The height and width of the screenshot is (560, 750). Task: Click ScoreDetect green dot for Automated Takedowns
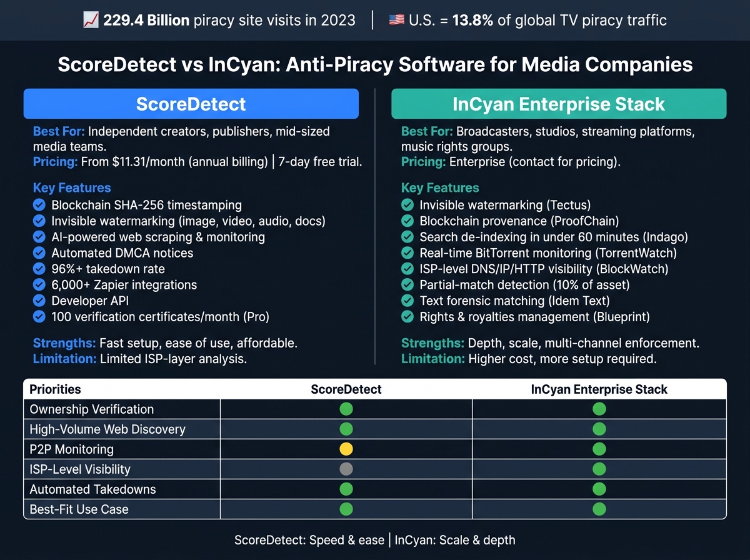[x=346, y=489]
